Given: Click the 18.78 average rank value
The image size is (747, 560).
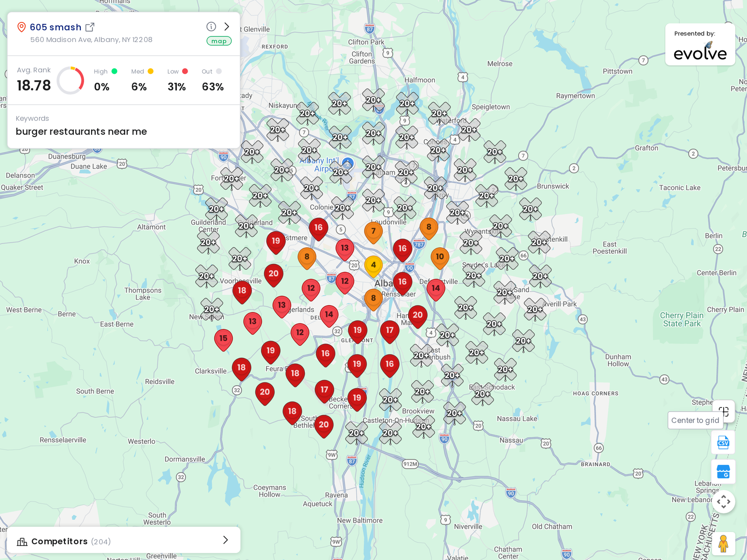Looking at the screenshot, I should pyautogui.click(x=34, y=85).
